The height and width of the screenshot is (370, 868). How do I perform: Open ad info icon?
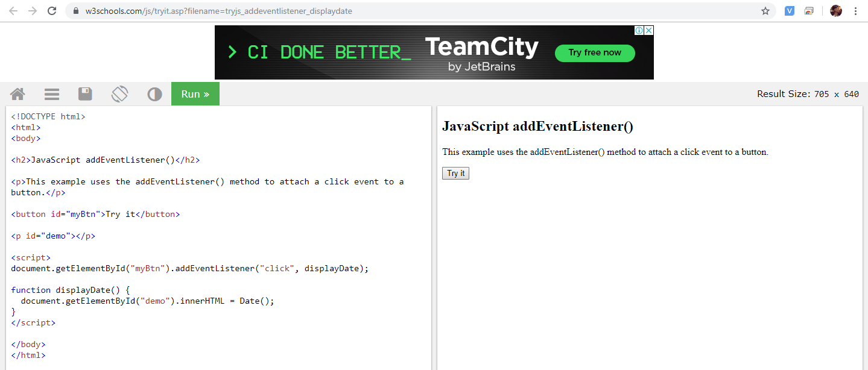click(639, 30)
